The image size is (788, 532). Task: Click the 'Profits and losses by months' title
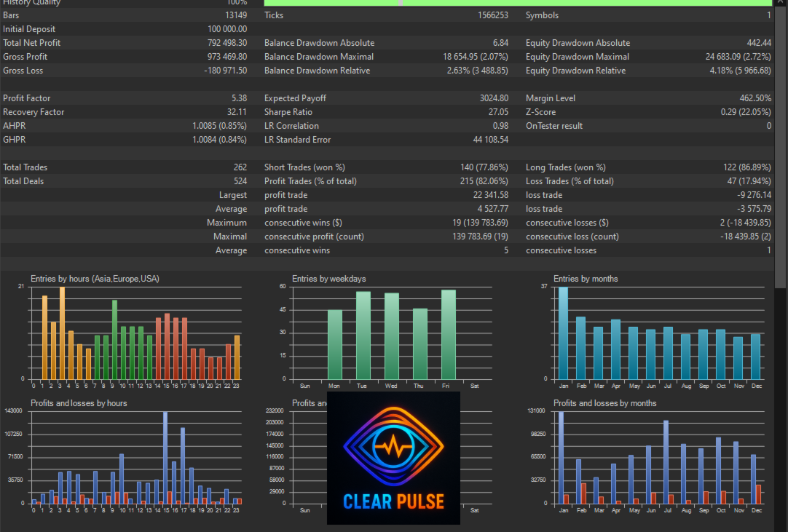604,403
